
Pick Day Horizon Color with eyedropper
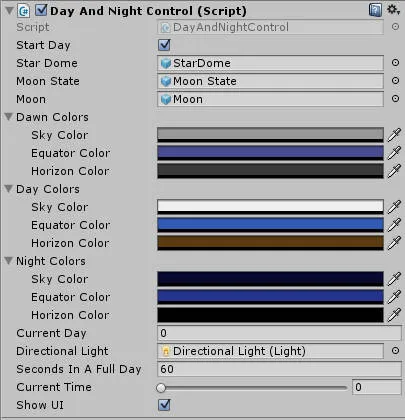pyautogui.click(x=394, y=243)
